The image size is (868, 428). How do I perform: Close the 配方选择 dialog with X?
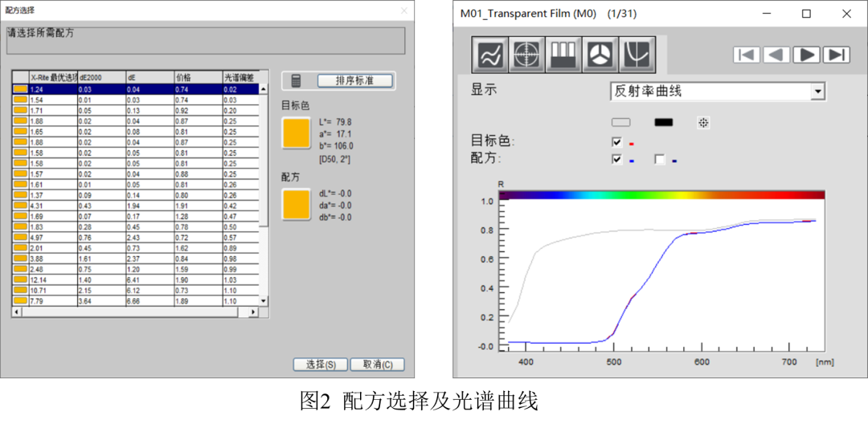[x=404, y=10]
